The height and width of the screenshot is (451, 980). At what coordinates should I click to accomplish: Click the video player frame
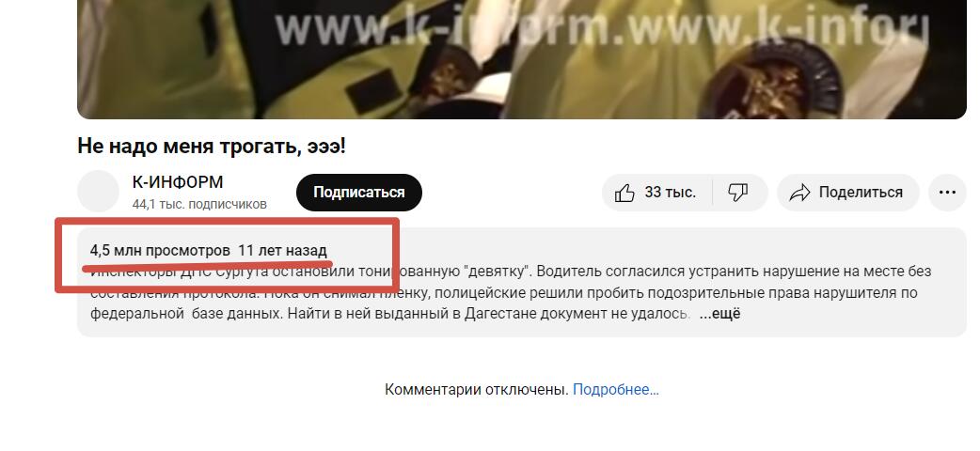(x=522, y=59)
